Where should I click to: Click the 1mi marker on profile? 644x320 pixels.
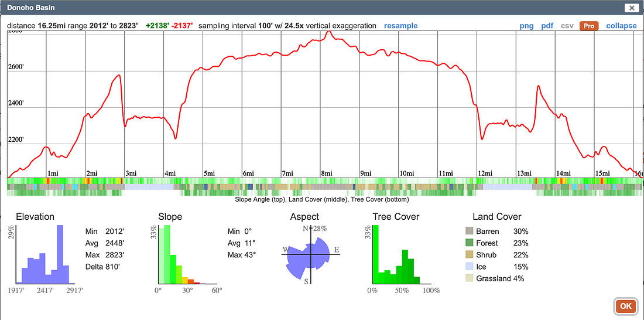(53, 173)
